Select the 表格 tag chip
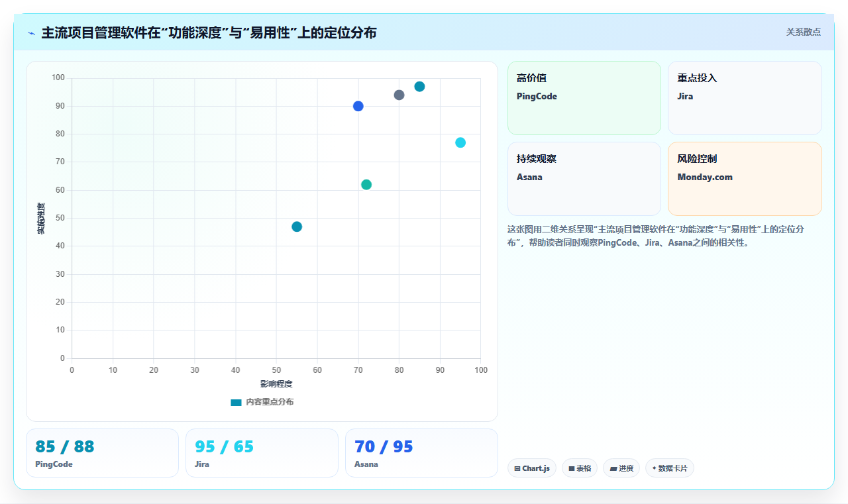The image size is (848, 504). click(x=580, y=468)
